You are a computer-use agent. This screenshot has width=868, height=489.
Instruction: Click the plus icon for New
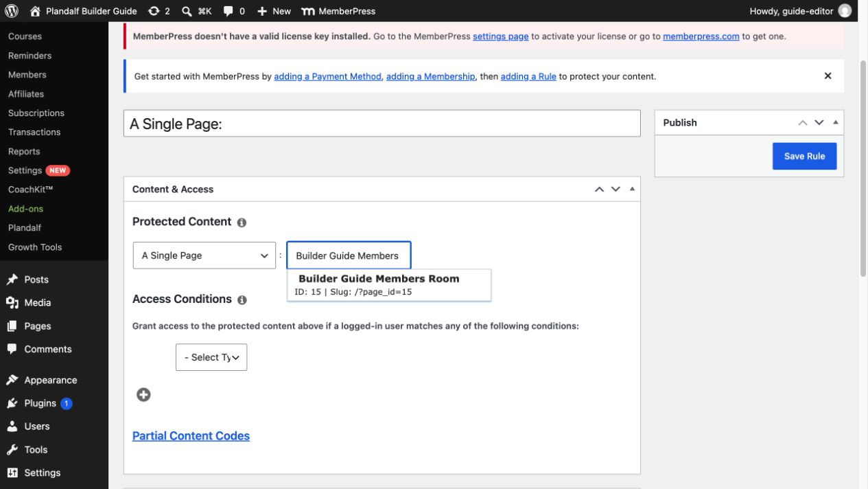pyautogui.click(x=262, y=11)
